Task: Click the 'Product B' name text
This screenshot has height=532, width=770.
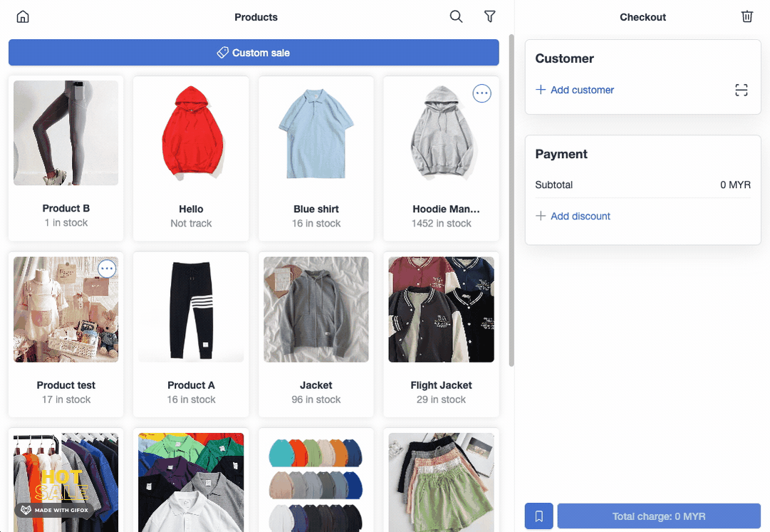Action: [66, 208]
